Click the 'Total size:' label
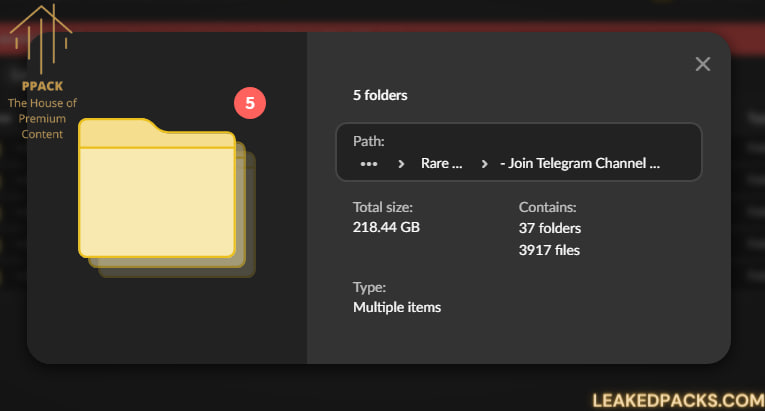This screenshot has height=411, width=765. click(383, 207)
